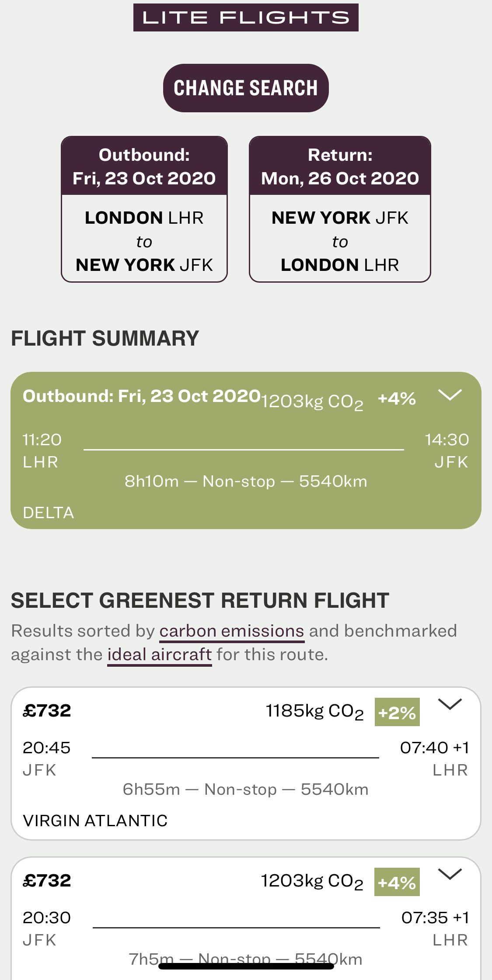This screenshot has height=980, width=492.
Task: Open the carbon emissions link
Action: click(x=231, y=631)
